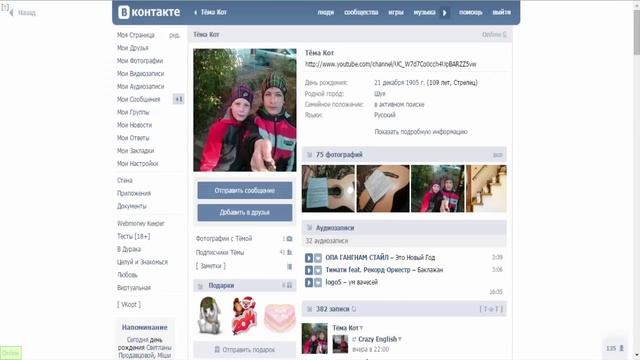Viewport: 640px width, 360px height.
Task: Open the guitar with sheet photo thumbnail
Action: coord(328,189)
